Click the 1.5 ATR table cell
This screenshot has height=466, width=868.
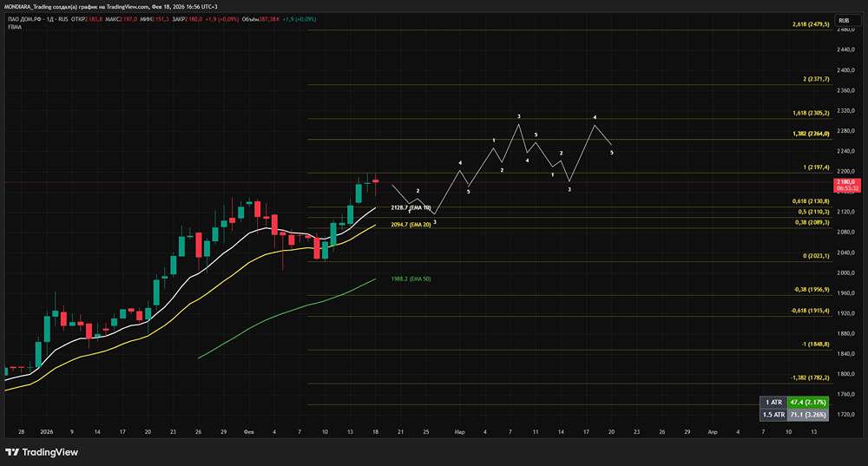(x=773, y=415)
